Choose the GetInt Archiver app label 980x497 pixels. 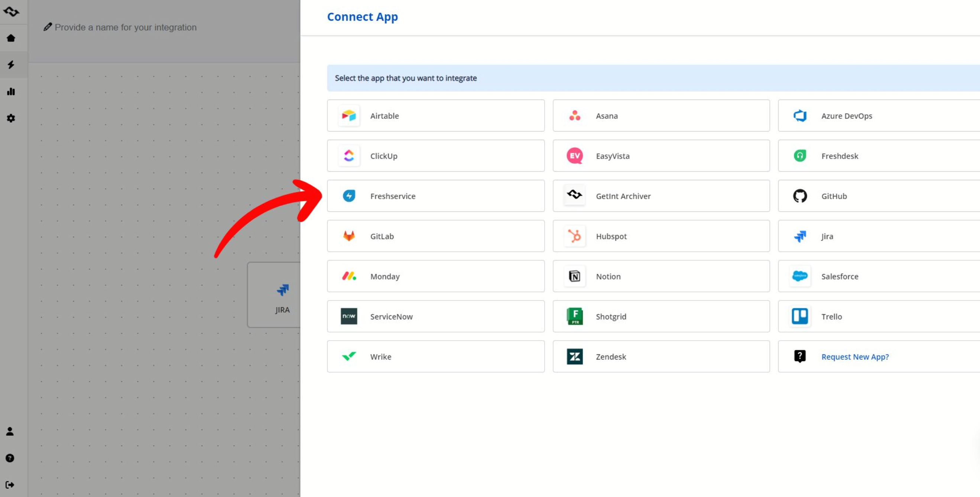pyautogui.click(x=623, y=196)
